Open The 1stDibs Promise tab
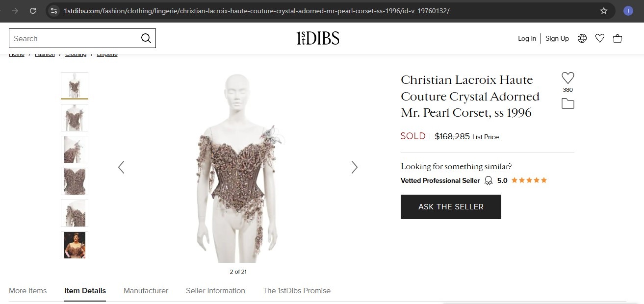 [297, 291]
